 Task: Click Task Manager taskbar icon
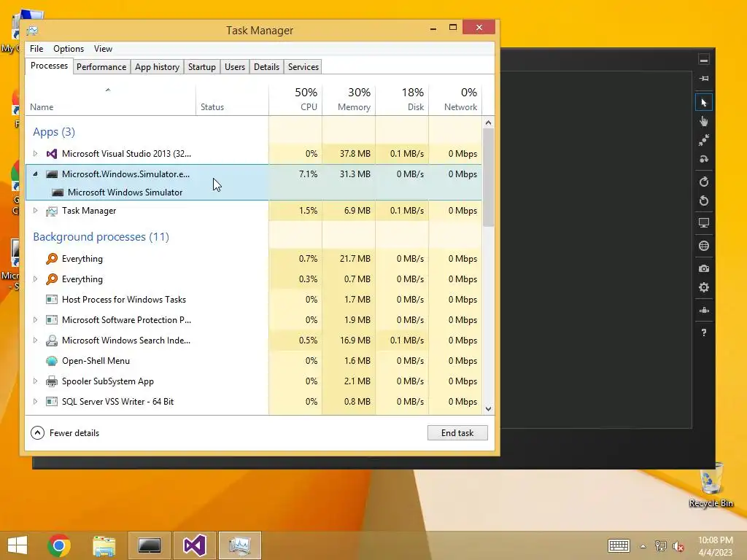click(239, 545)
